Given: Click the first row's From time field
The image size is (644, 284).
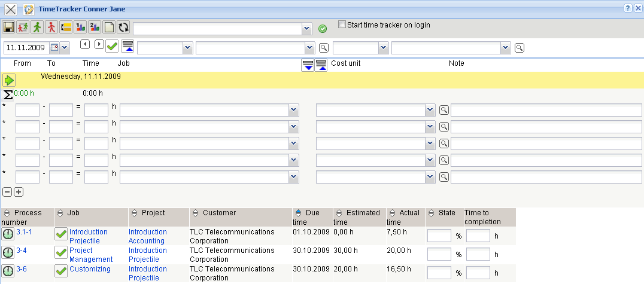Looking at the screenshot, I should [28, 110].
